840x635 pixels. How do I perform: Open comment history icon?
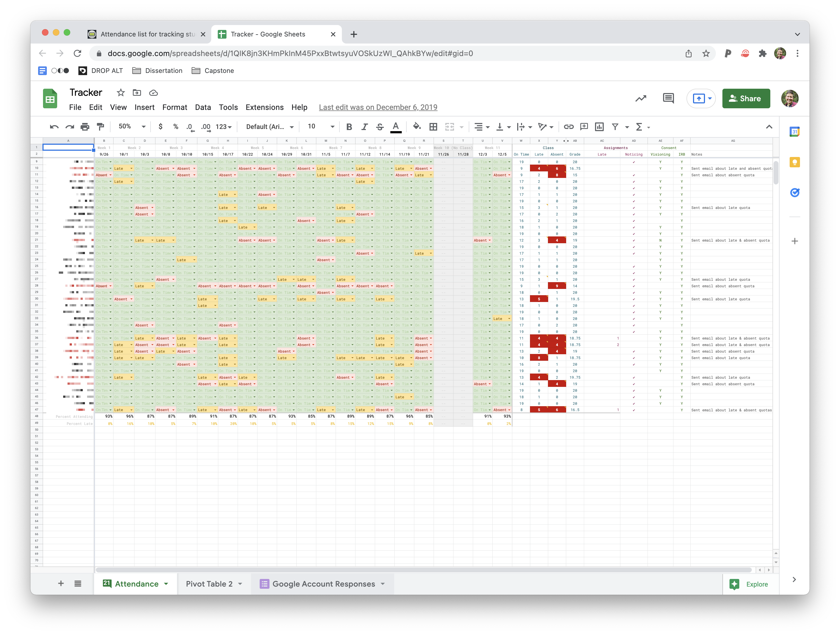(668, 98)
